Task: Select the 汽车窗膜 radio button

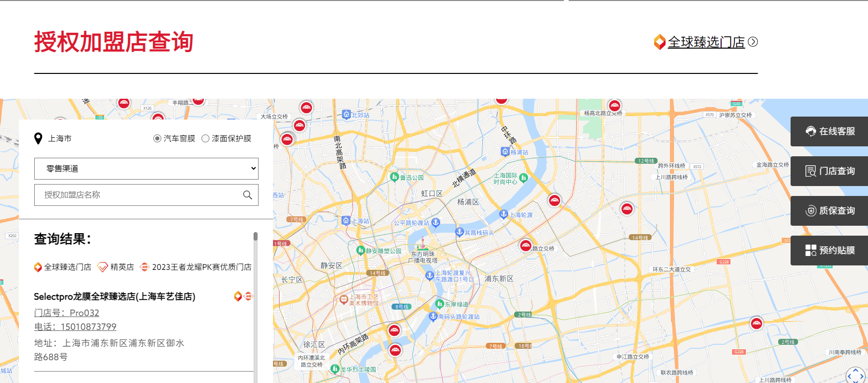Action: coord(157,138)
